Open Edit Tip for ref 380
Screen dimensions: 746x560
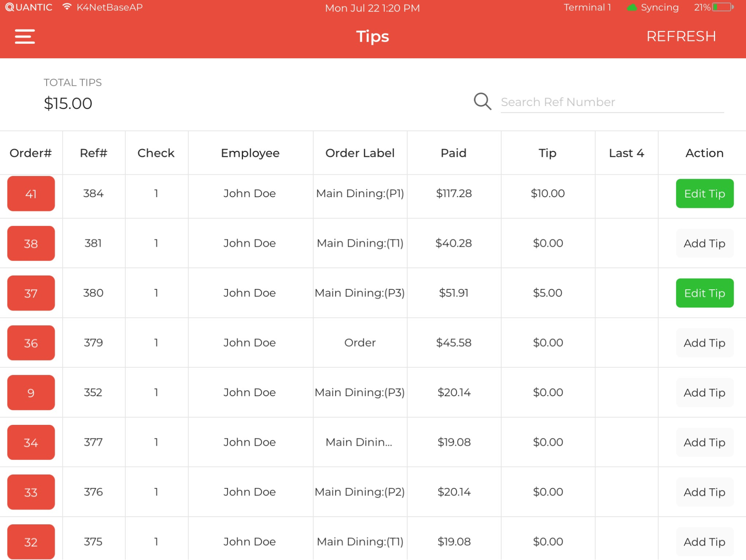click(x=704, y=293)
